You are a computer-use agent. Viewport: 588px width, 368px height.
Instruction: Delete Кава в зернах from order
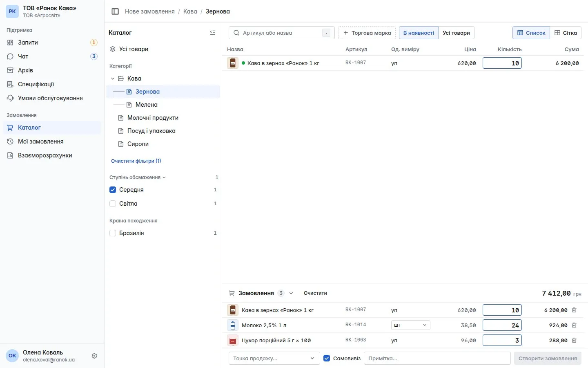(574, 310)
